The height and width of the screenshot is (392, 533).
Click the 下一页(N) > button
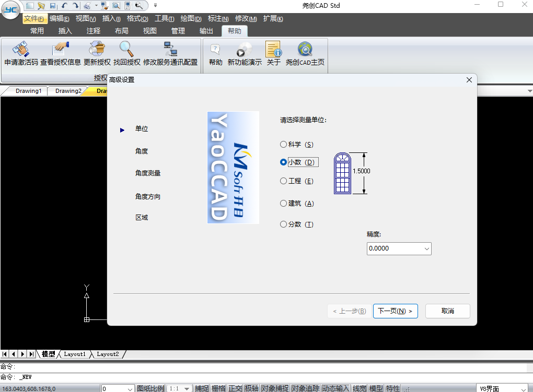click(395, 311)
